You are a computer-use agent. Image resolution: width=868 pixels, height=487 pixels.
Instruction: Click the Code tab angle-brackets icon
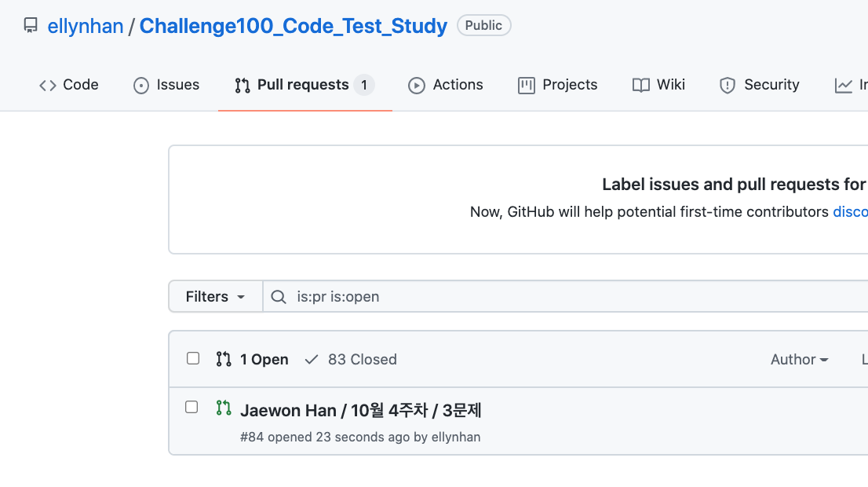[48, 86]
